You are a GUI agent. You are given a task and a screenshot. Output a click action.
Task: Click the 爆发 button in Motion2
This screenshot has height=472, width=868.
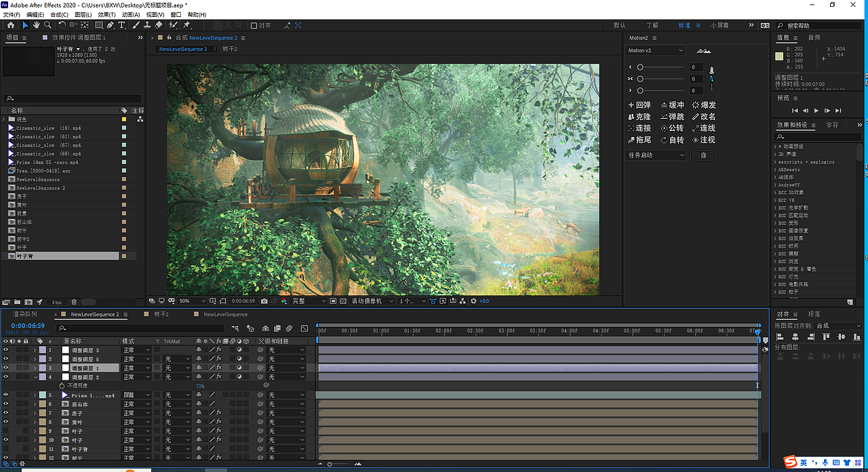[x=704, y=105]
